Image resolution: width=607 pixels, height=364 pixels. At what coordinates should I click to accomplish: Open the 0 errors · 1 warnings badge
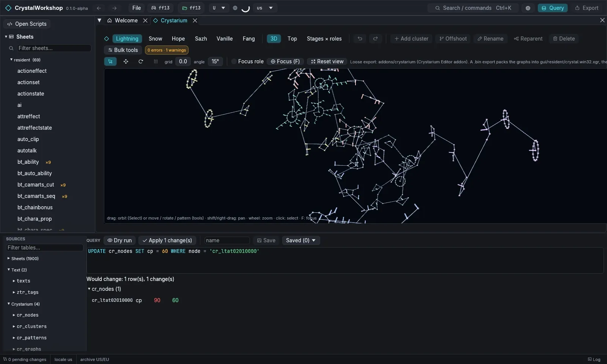point(167,50)
